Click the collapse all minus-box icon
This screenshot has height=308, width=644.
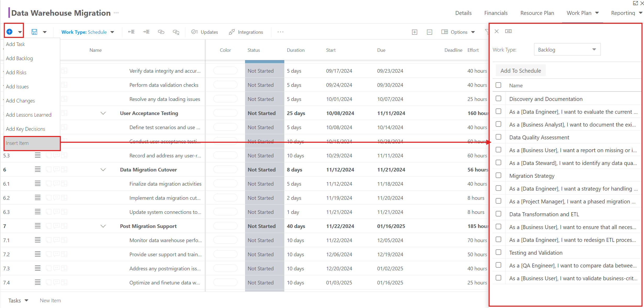[x=429, y=32]
